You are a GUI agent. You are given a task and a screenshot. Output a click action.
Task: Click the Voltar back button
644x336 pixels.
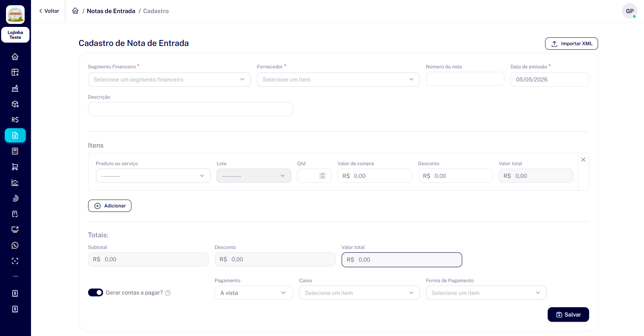[49, 11]
